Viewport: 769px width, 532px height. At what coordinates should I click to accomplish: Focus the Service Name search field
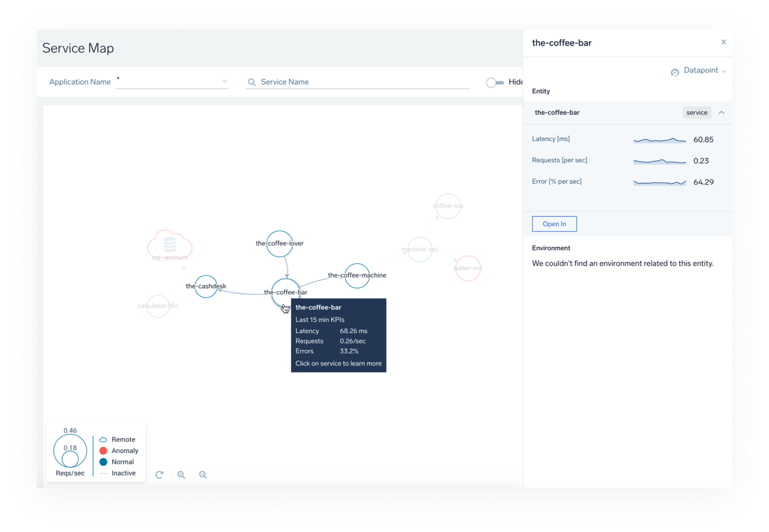[357, 82]
